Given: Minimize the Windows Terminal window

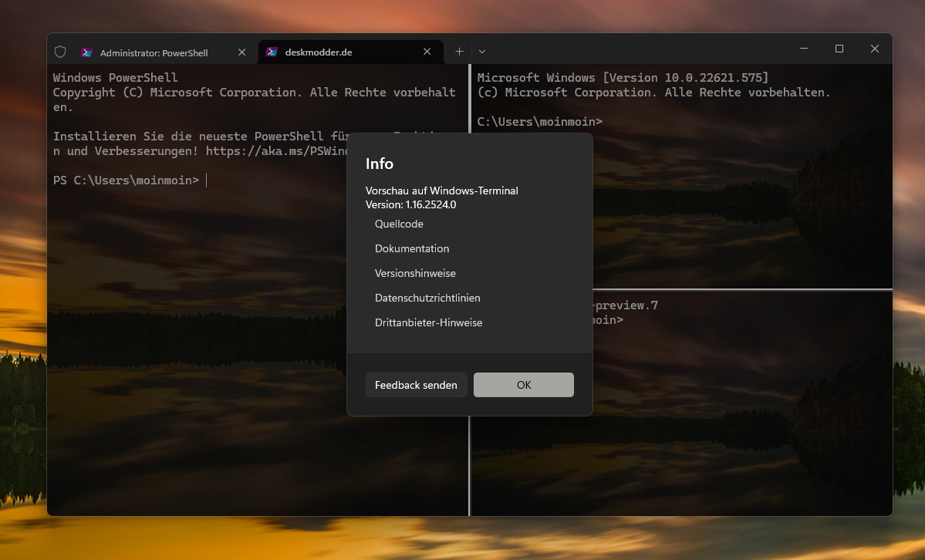Looking at the screenshot, I should coord(803,49).
